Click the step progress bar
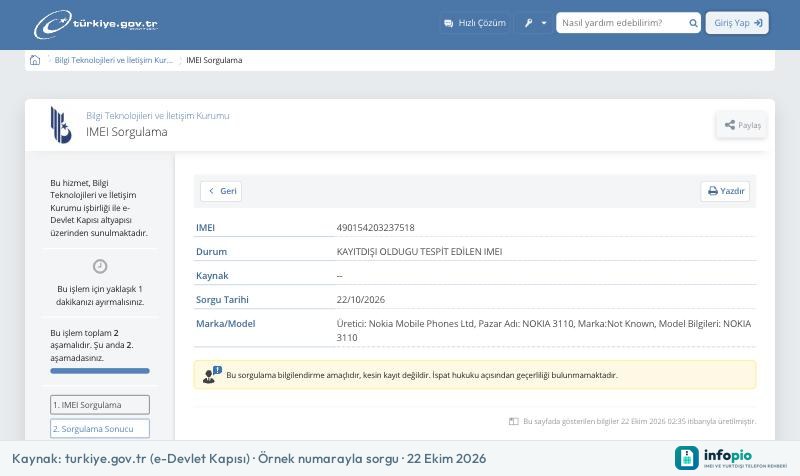 (x=100, y=371)
